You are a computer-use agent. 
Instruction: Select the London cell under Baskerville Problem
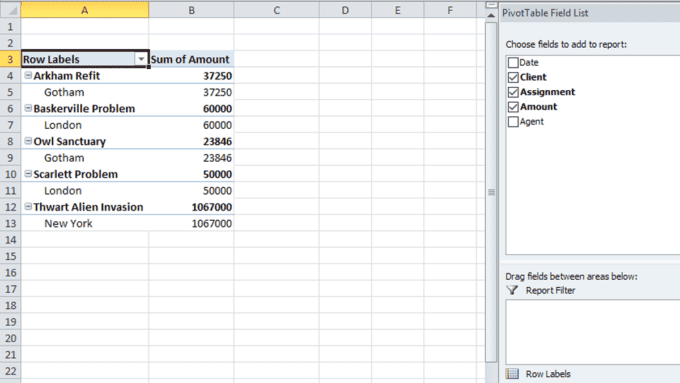click(x=85, y=125)
